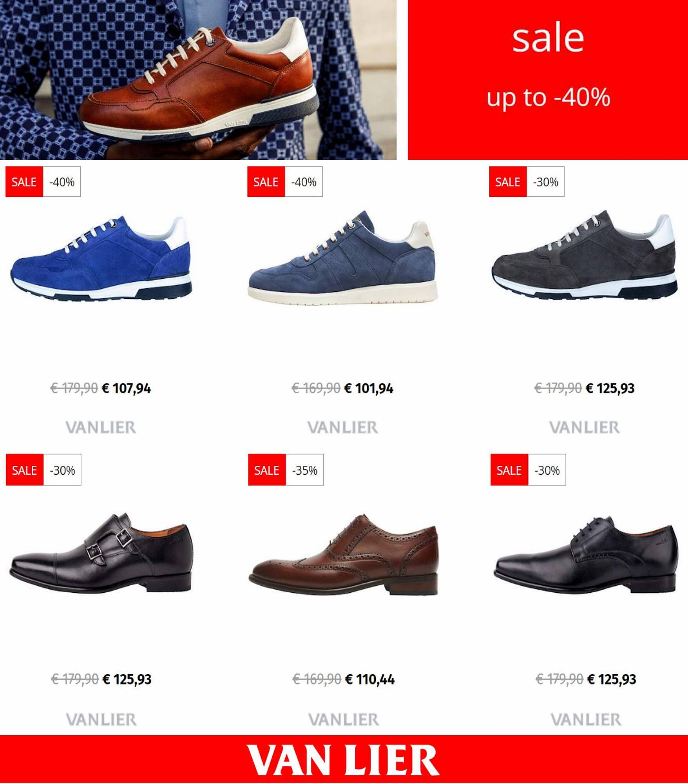Select the € 107,94 sale price

click(x=126, y=388)
